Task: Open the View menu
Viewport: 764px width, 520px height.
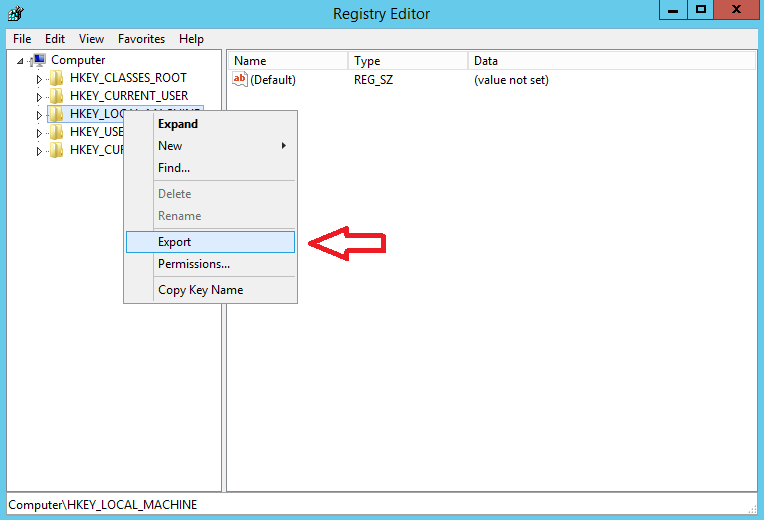Action: click(x=91, y=39)
